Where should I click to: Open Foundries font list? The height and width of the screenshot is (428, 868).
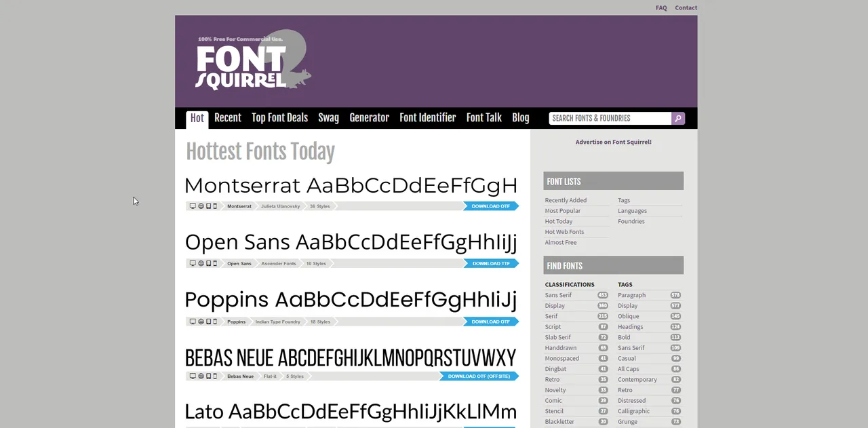pyautogui.click(x=631, y=221)
